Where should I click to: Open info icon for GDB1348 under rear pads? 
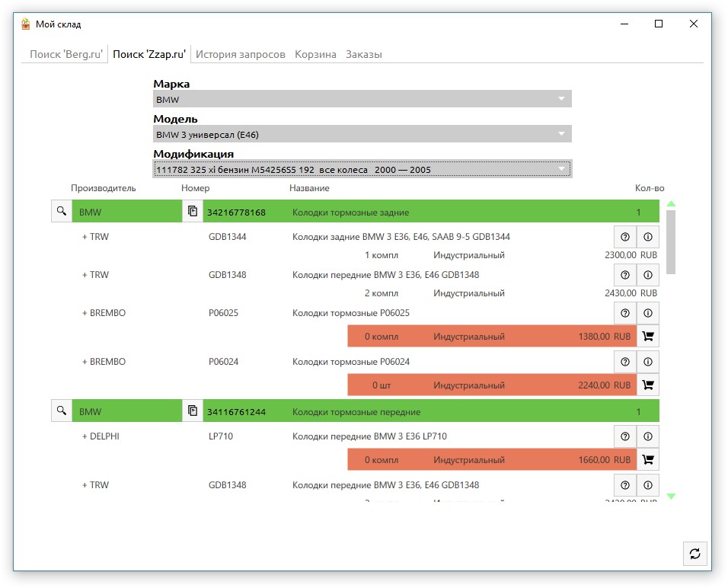coord(648,275)
